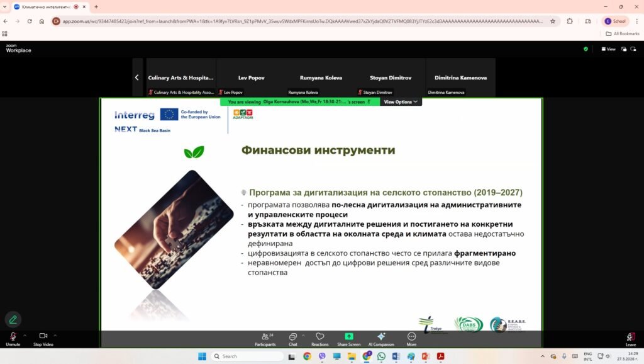Click the encryption shield icon
The image size is (644, 364).
tap(586, 48)
